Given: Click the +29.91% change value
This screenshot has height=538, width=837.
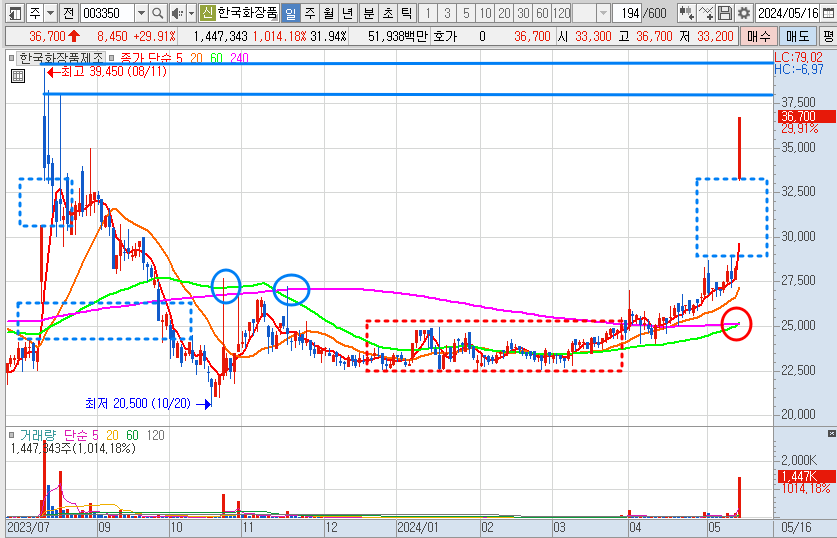Looking at the screenshot, I should (154, 36).
